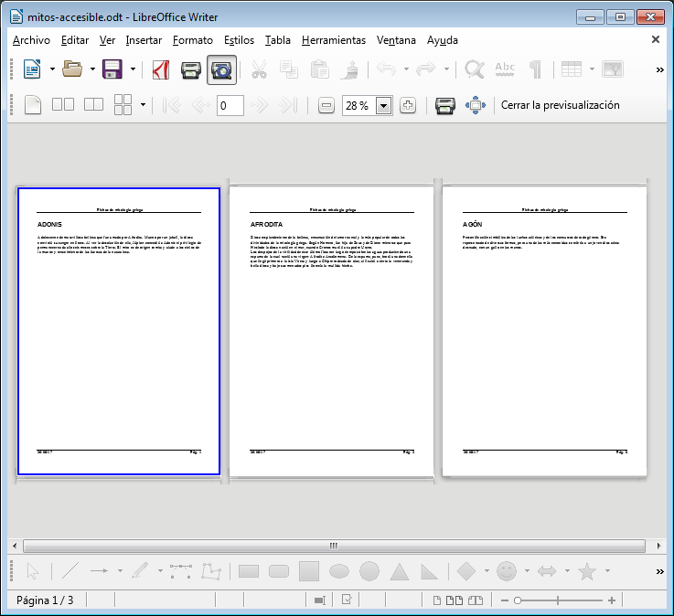Viewport: 674px width, 616px height.
Task: Click the Clone formatting paintbrush icon
Action: tap(350, 69)
